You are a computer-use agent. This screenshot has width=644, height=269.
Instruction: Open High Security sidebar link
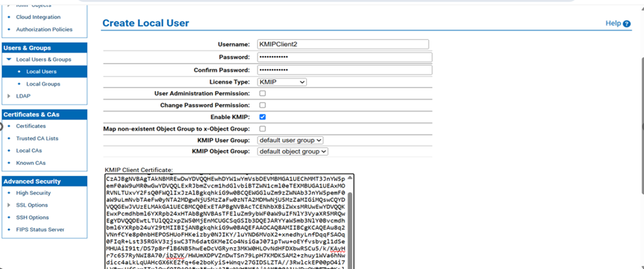(34, 193)
